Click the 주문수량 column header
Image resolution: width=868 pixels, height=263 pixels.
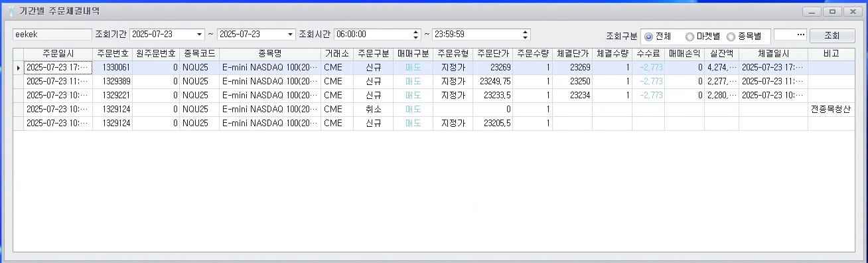pyautogui.click(x=532, y=54)
